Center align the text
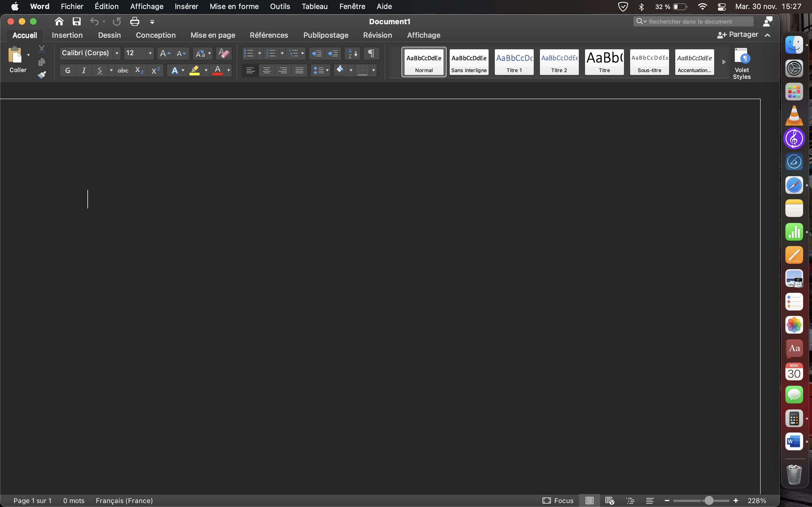The image size is (812, 507). coord(266,70)
